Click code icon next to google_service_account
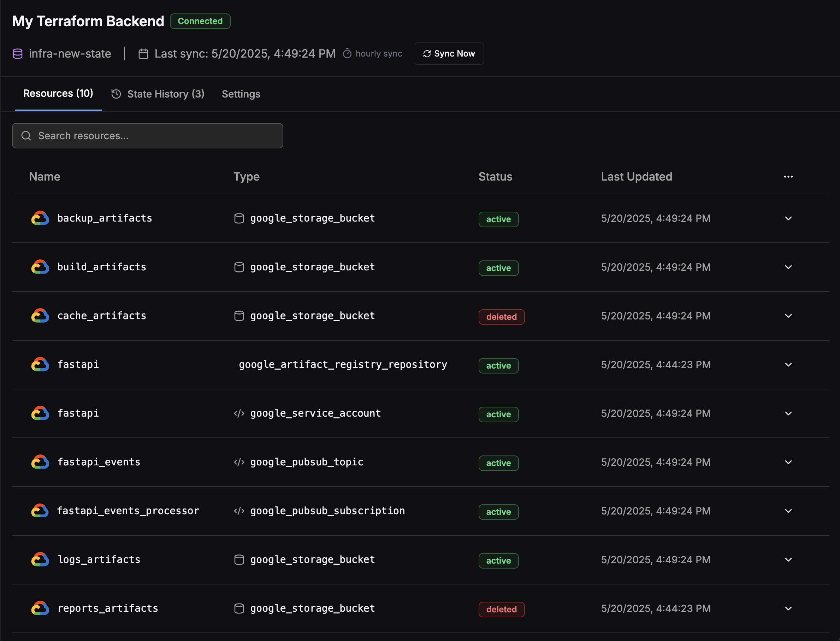840x641 pixels. pyautogui.click(x=239, y=413)
